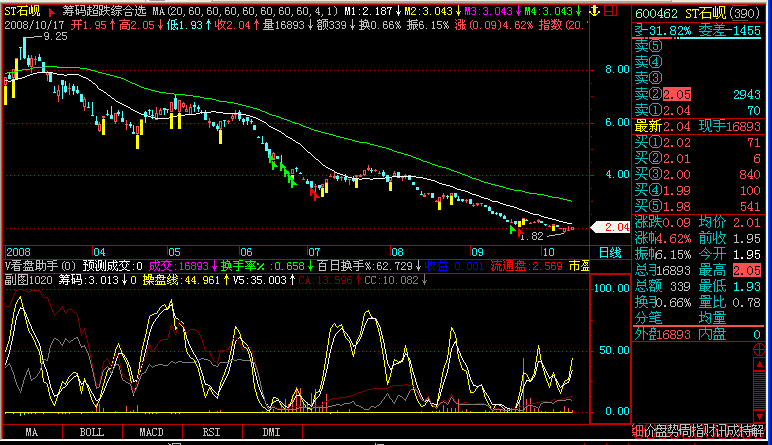Click the 换手率%:0.658 green readout
Screen dimensions: 772x445
tap(266, 266)
